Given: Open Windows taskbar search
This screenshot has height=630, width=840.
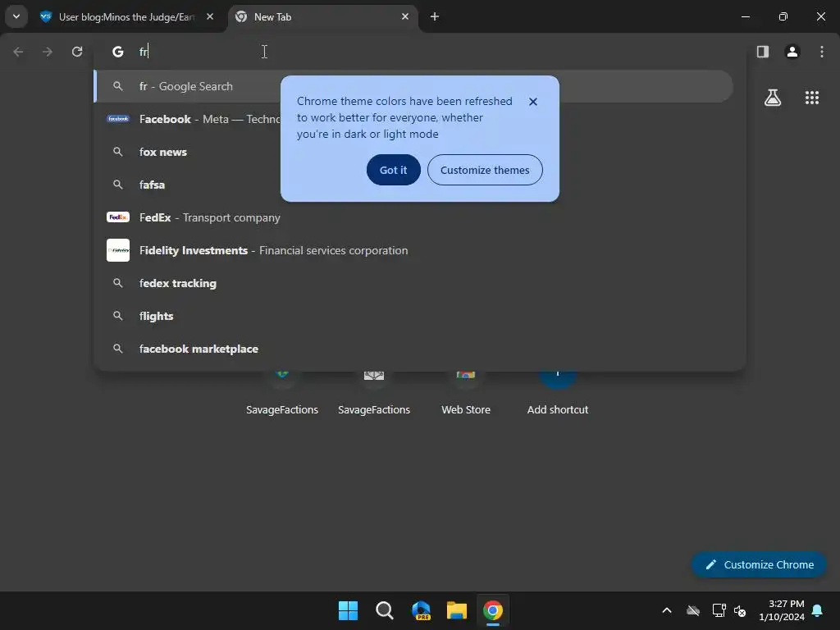Looking at the screenshot, I should point(384,610).
